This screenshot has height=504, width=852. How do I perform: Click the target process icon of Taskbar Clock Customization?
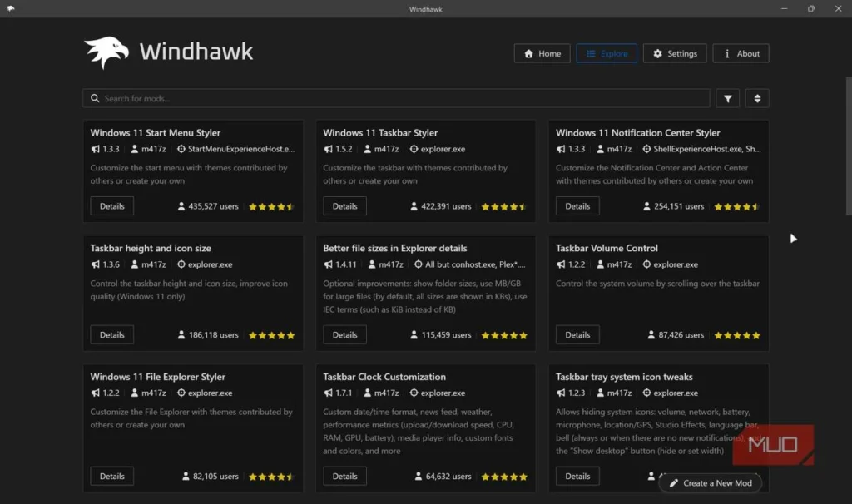[x=414, y=393]
